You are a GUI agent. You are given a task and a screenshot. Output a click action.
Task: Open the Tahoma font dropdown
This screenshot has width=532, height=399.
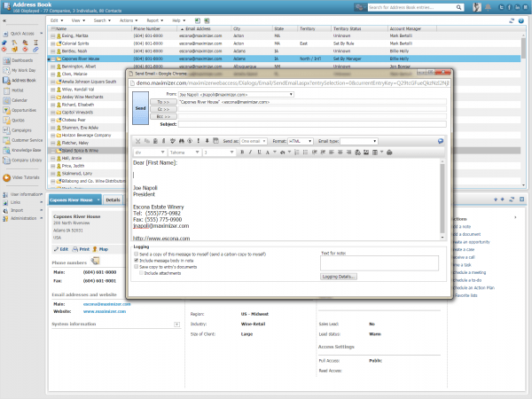coord(184,153)
